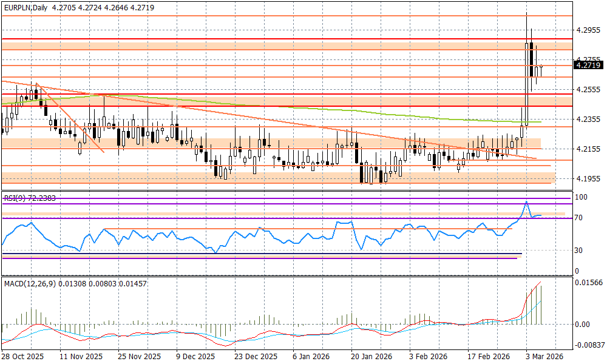Select the 4.2955 price axis label
The width and height of the screenshot is (607, 364).
point(588,30)
